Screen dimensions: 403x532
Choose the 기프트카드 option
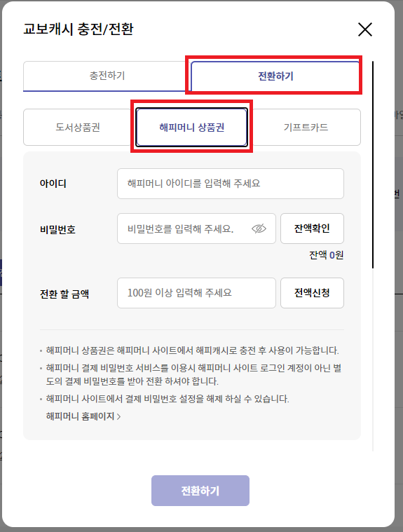coord(306,128)
